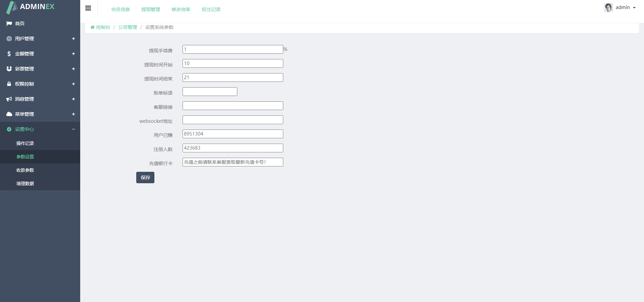The width and height of the screenshot is (644, 302).
Task: Expand the 菜单管理 submenu plus sign
Action: (x=73, y=114)
